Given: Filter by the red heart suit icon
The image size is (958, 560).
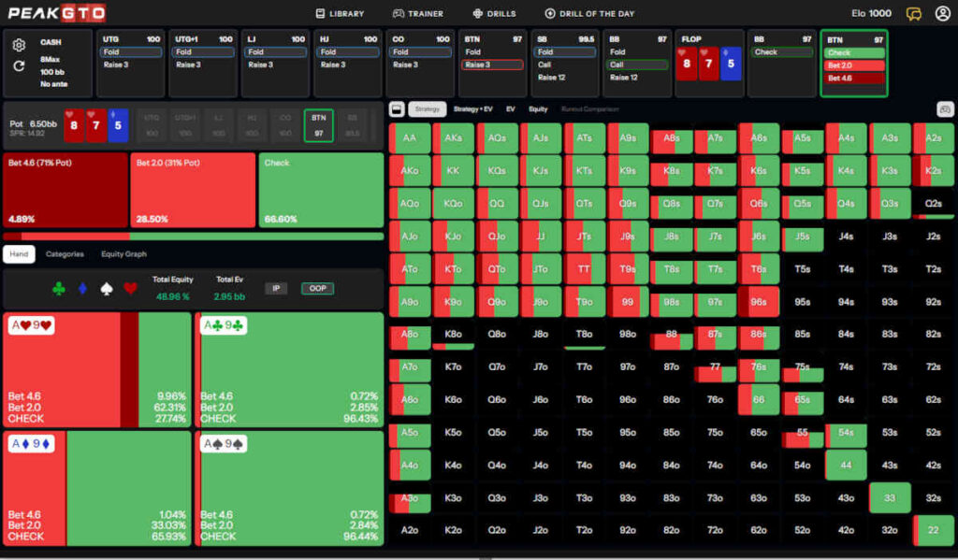Looking at the screenshot, I should click(x=131, y=290).
